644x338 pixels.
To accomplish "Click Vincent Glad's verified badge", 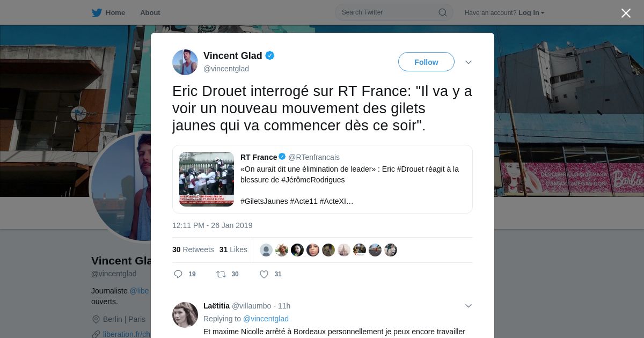I will [x=270, y=55].
